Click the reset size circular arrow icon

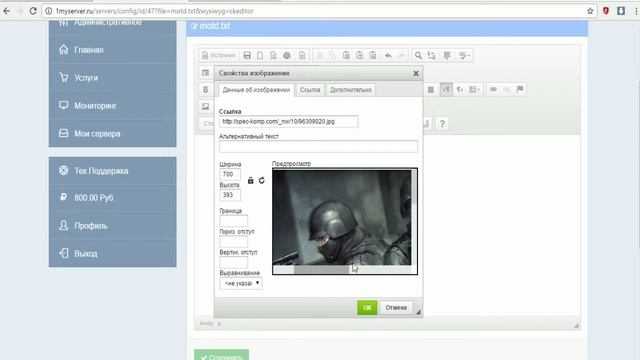click(x=262, y=180)
